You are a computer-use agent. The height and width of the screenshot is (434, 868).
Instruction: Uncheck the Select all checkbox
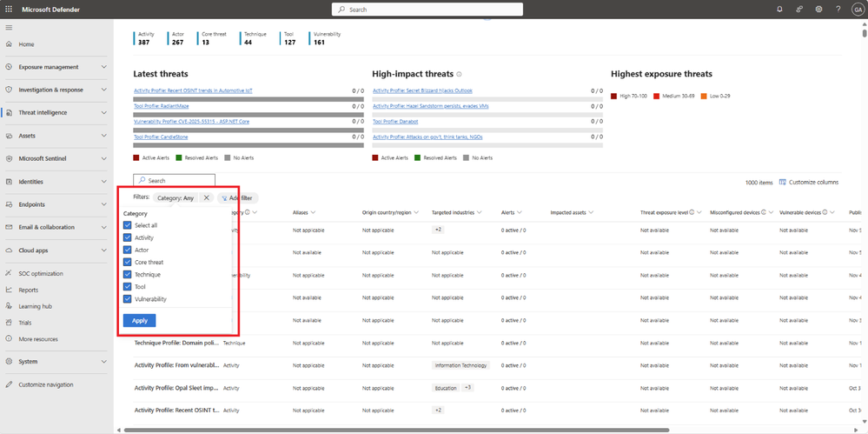(128, 225)
